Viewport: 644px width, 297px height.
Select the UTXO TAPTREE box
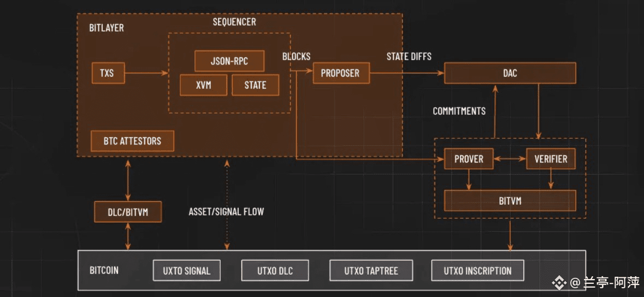tap(371, 271)
